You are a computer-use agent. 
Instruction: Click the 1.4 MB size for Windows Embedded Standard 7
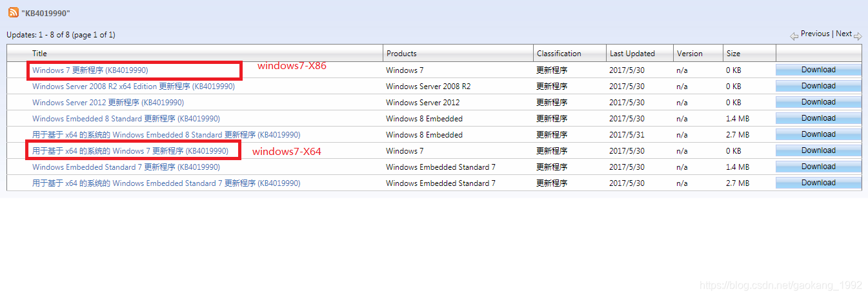(x=738, y=167)
